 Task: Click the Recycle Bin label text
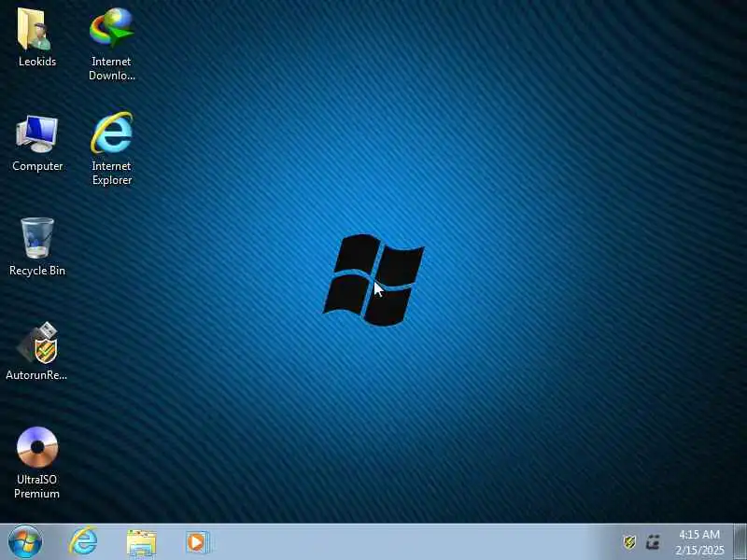click(37, 271)
